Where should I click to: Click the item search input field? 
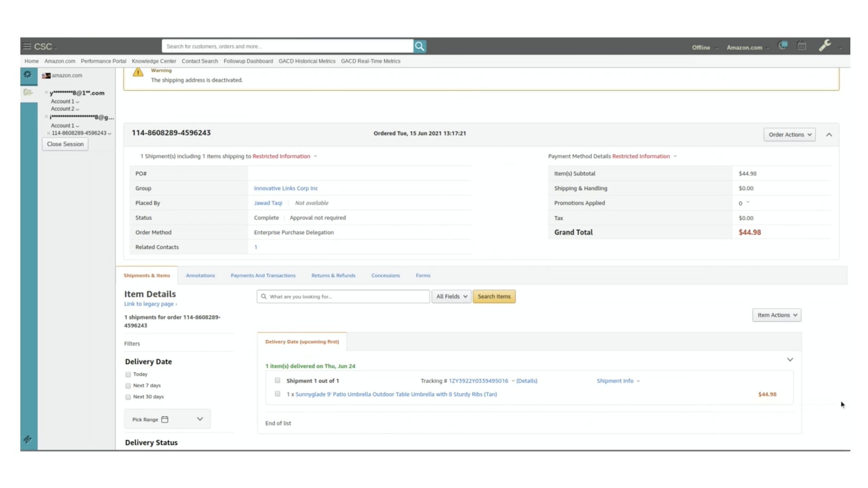pos(343,296)
